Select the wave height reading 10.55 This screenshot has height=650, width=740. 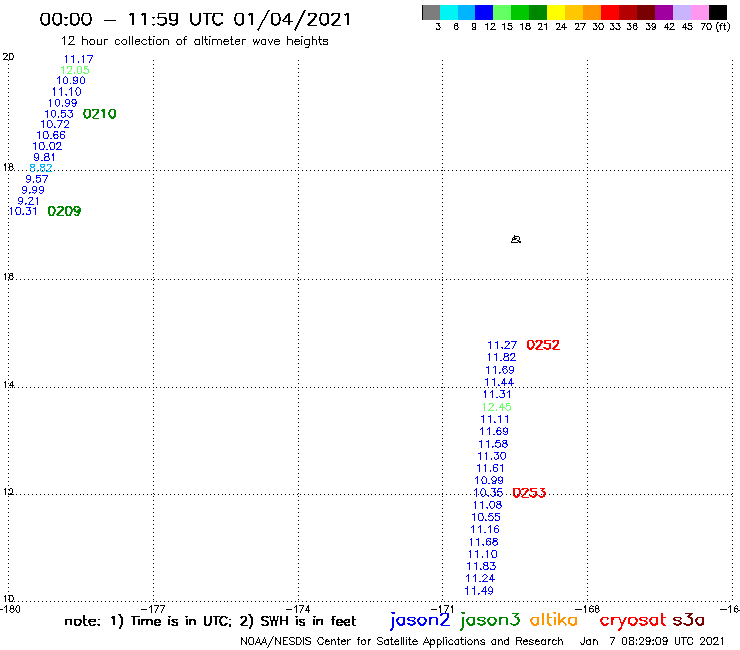pyautogui.click(x=486, y=517)
